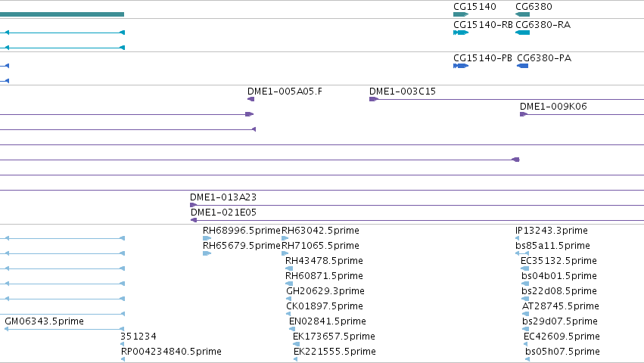Click the RP004234840.5prime label
The image size is (644, 363).
click(171, 352)
